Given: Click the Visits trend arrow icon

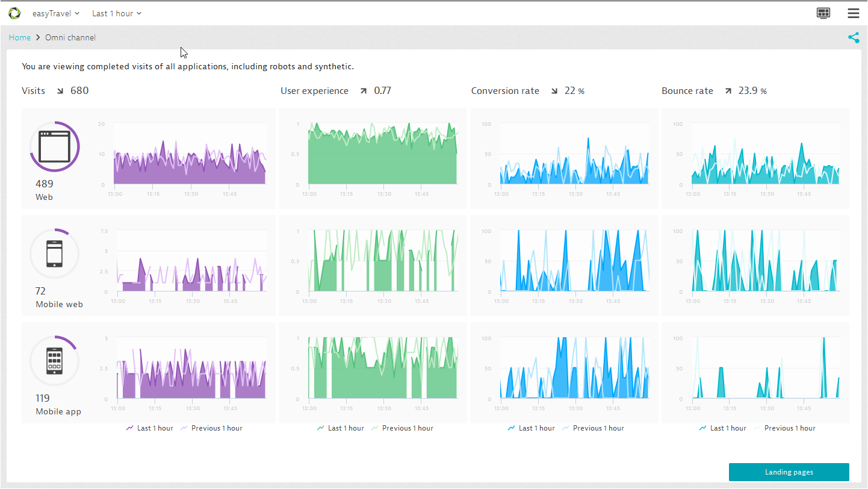Looking at the screenshot, I should tap(60, 92).
